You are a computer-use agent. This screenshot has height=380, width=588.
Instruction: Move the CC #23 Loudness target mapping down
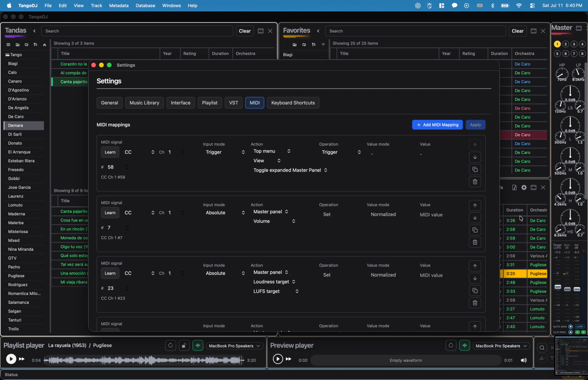(x=475, y=278)
